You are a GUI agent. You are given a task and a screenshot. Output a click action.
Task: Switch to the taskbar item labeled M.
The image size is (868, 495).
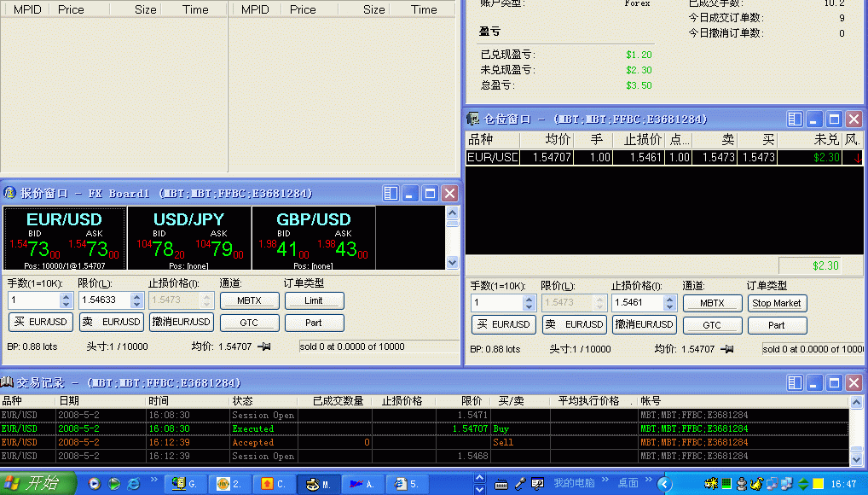[318, 484]
